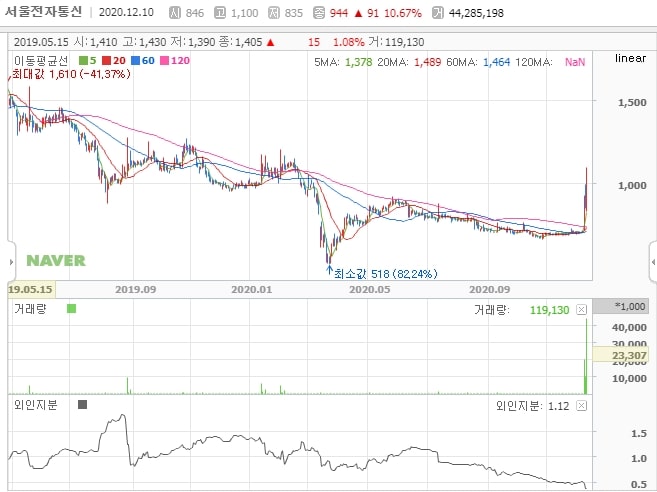Image resolution: width=657 pixels, height=492 pixels.
Task: Toggle the 5-day moving average line
Action: [88, 61]
